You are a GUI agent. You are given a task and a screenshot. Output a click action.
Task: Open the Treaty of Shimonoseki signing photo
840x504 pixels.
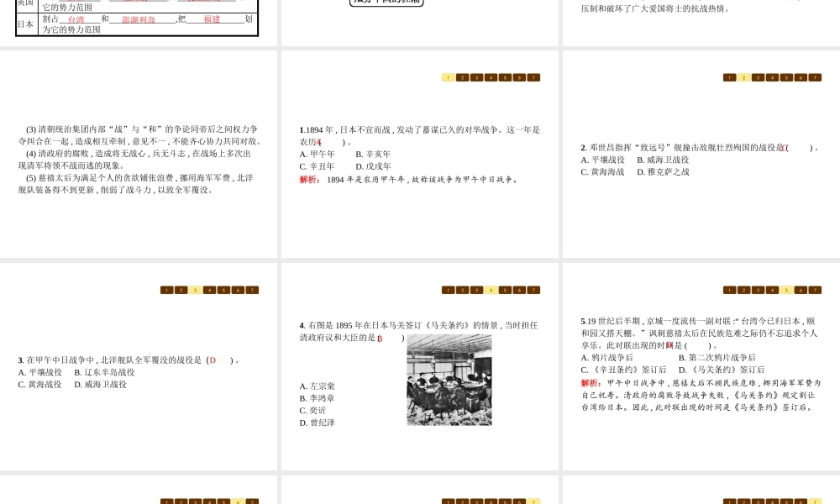click(449, 380)
